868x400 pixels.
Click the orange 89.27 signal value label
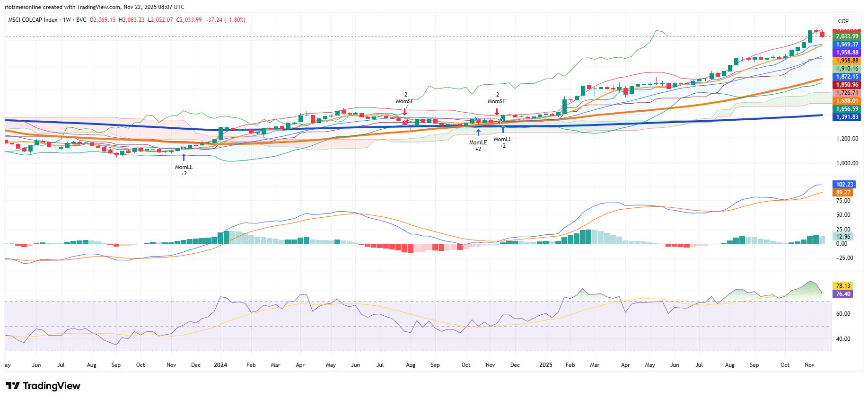point(844,193)
